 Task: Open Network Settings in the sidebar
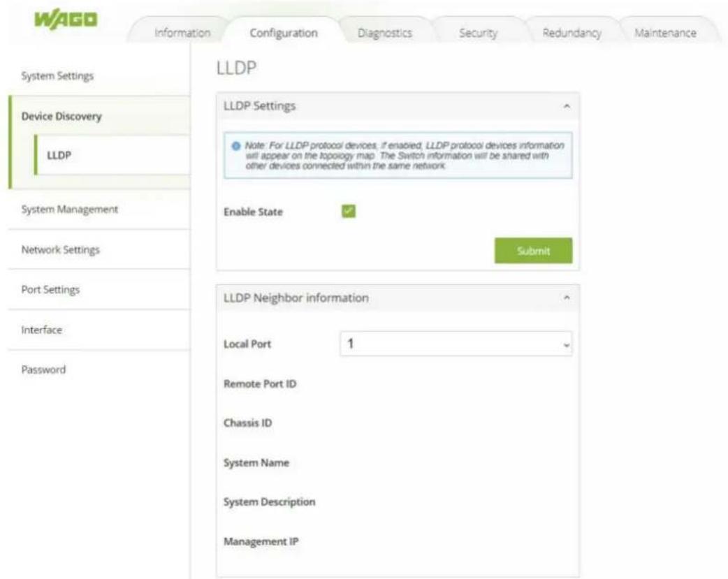point(99,249)
